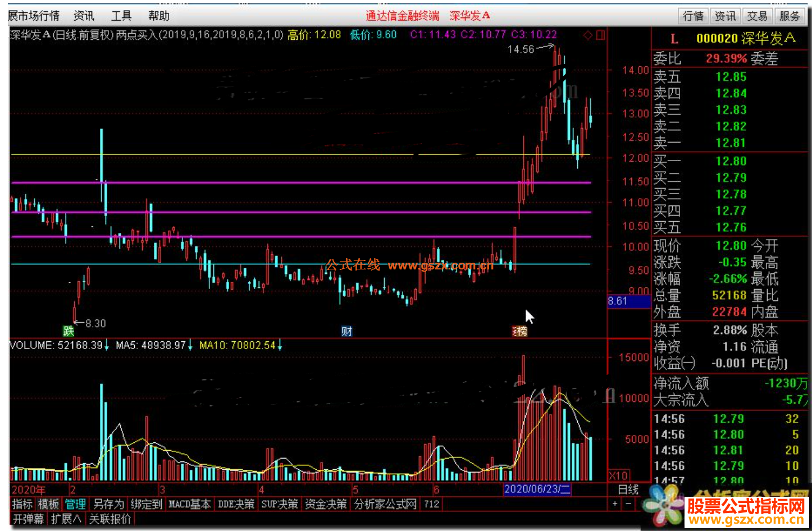Open the 分析家公式网 tab
812x531 pixels.
(385, 504)
